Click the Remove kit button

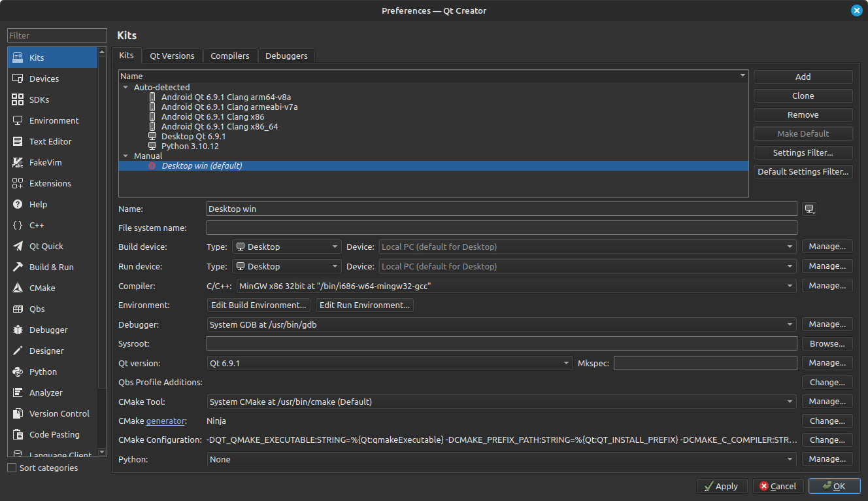point(803,114)
